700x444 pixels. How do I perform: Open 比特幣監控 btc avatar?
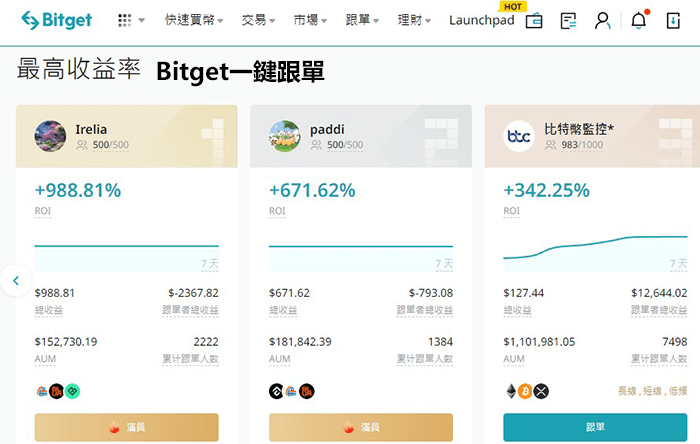(x=519, y=136)
